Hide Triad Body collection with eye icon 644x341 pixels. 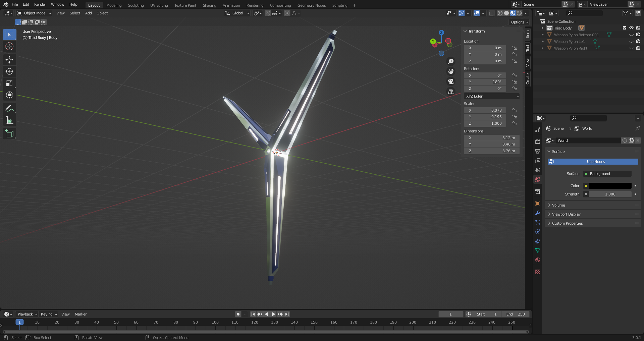631,28
